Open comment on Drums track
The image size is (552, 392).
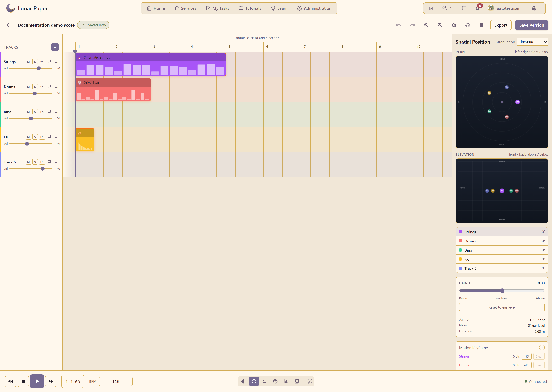(x=49, y=87)
